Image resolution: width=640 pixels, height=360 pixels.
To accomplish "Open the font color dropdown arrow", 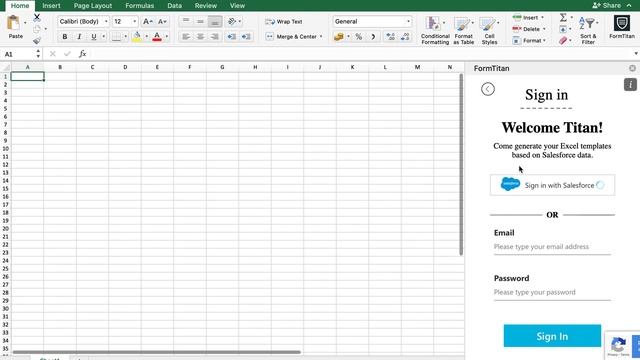I will (167, 37).
